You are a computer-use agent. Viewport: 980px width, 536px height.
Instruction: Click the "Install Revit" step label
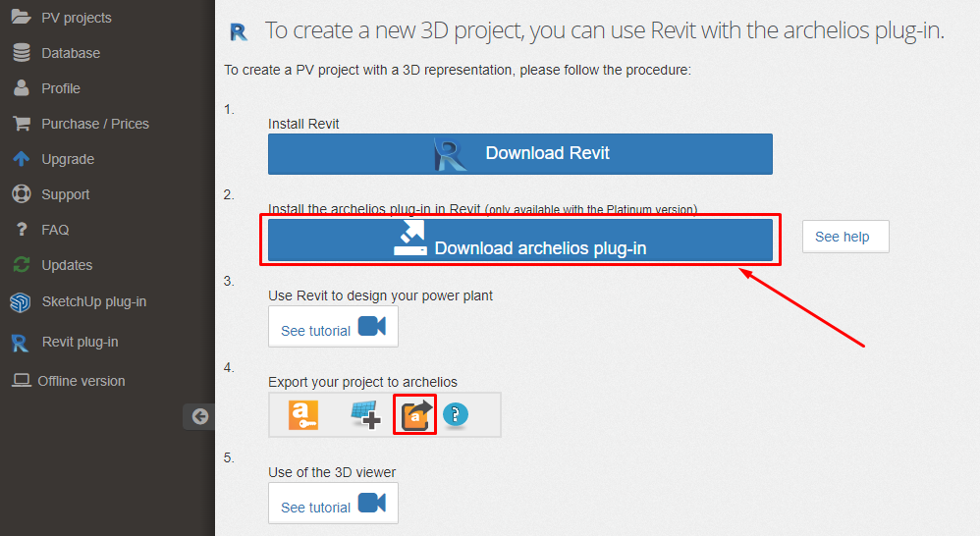pyautogui.click(x=303, y=124)
